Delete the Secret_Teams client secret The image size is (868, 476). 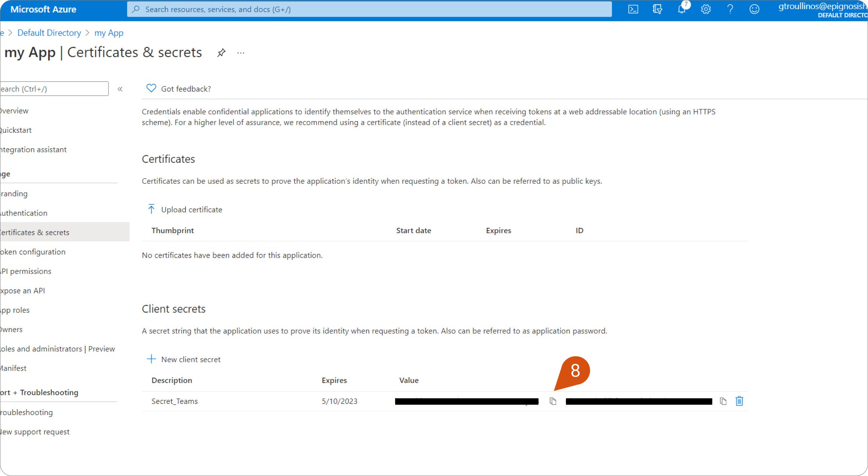(739, 401)
